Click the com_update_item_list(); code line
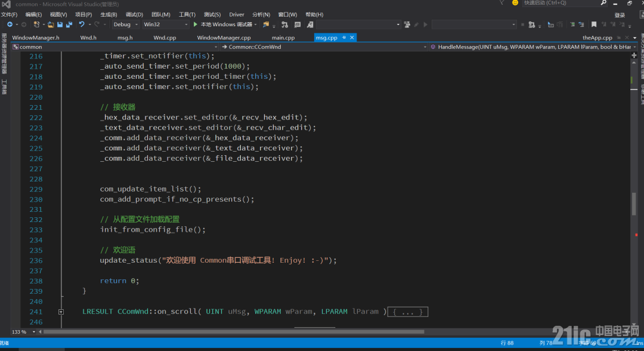This screenshot has width=644, height=351. coord(151,189)
